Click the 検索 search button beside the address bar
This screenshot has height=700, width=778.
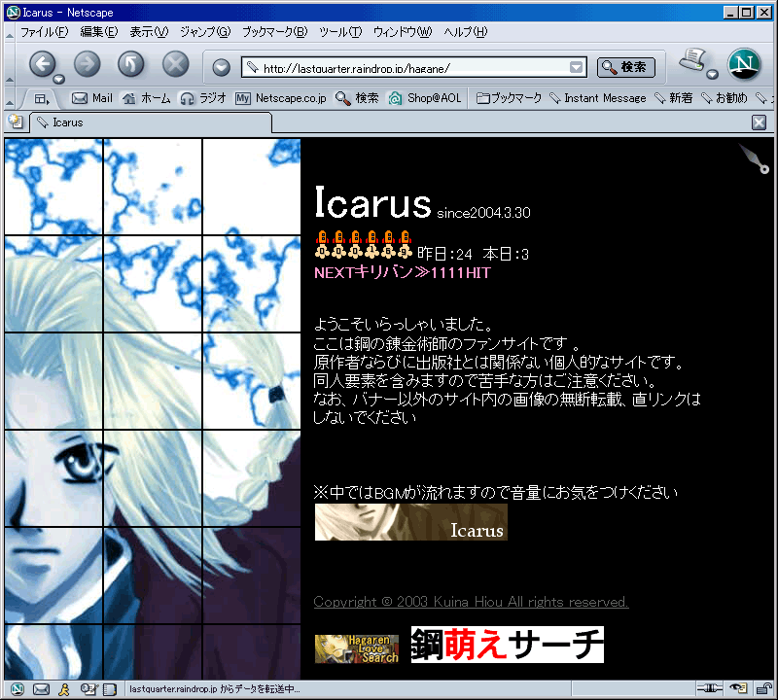[x=625, y=67]
